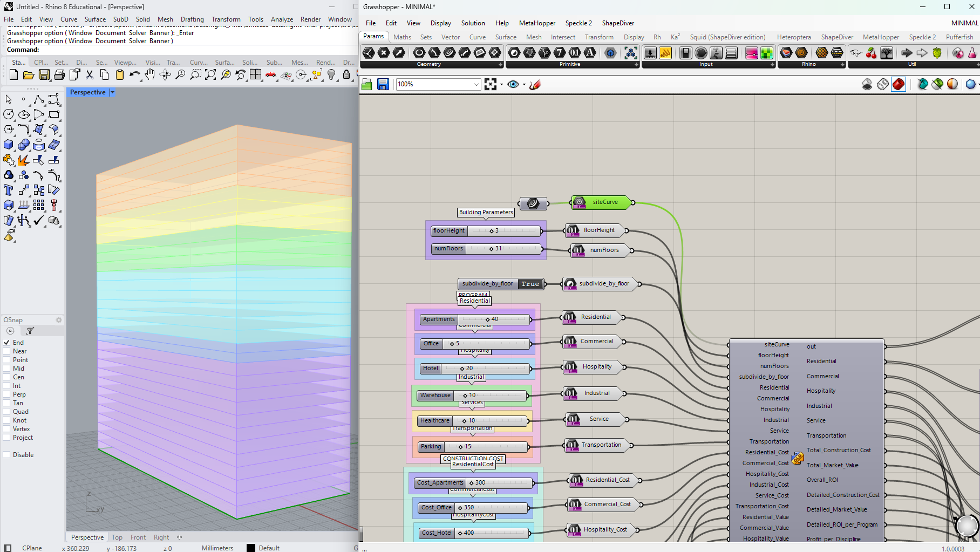The height and width of the screenshot is (552, 980).
Task: Select the Rectangle tool in Rhino sidebar
Action: point(54,114)
